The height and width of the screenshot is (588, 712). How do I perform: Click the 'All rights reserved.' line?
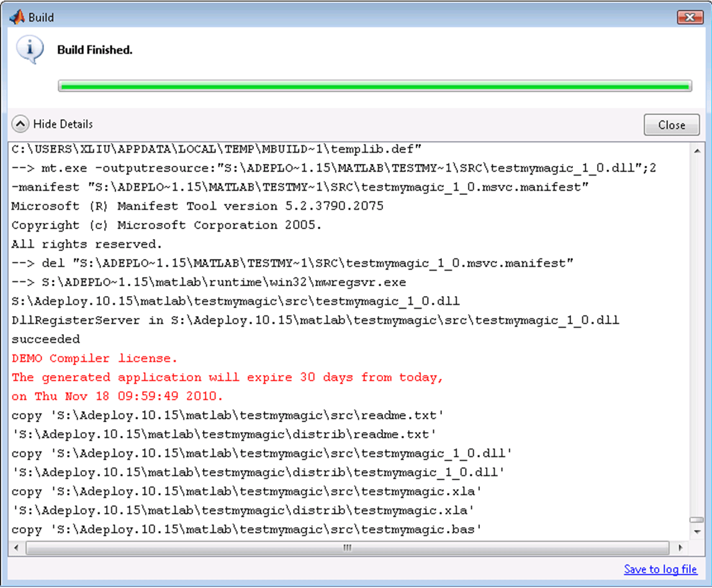click(x=86, y=244)
